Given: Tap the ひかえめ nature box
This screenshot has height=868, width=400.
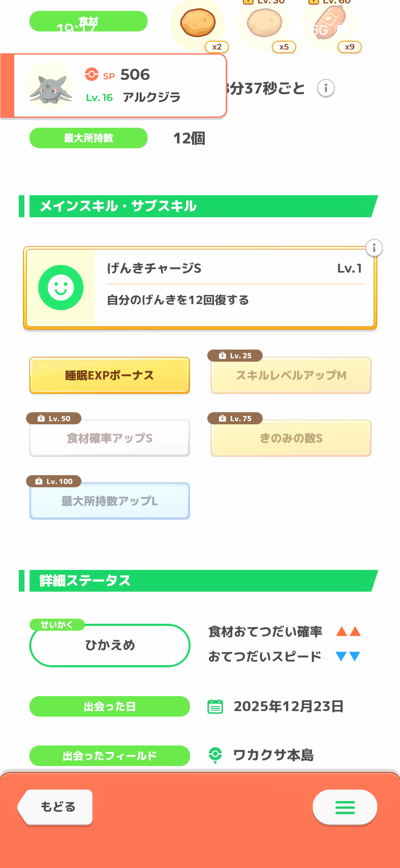Looking at the screenshot, I should point(110,645).
